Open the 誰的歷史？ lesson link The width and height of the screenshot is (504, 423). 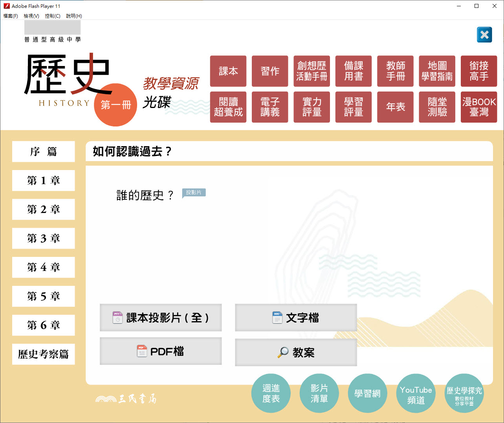pos(145,195)
